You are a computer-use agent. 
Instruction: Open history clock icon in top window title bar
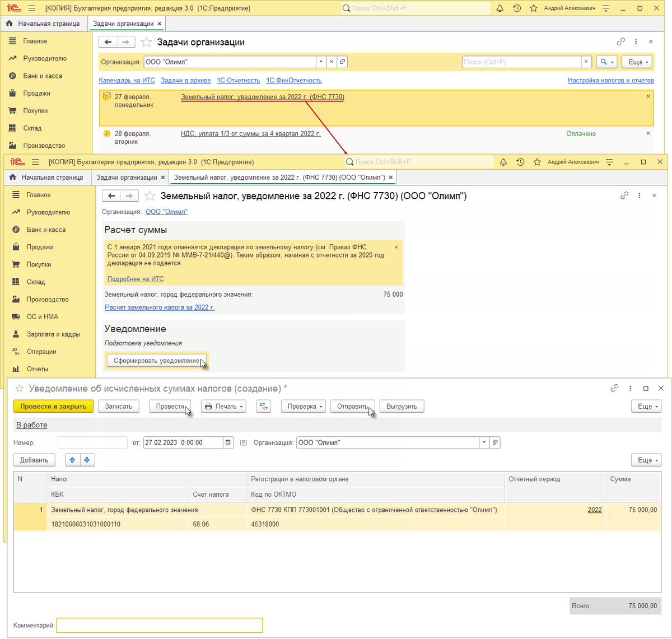pyautogui.click(x=517, y=8)
